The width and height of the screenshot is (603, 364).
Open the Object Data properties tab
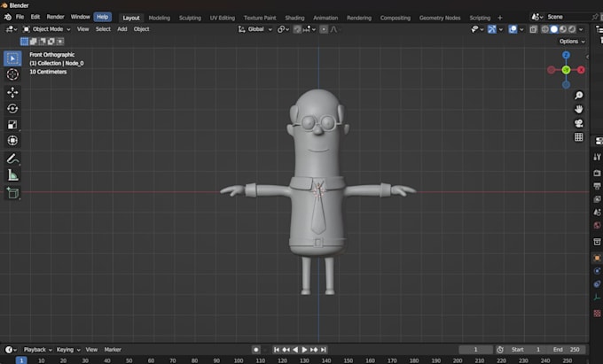coord(597,298)
